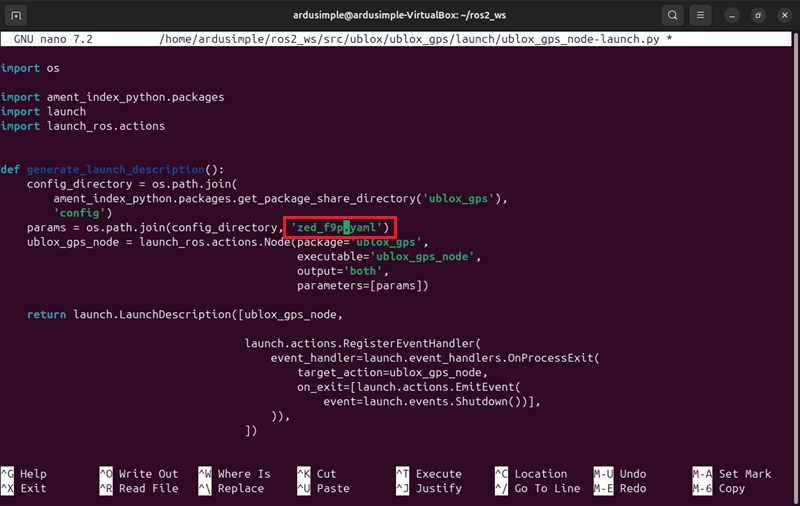Viewport: 800px width, 506px height.
Task: Click the terminal search icon
Action: pos(674,16)
